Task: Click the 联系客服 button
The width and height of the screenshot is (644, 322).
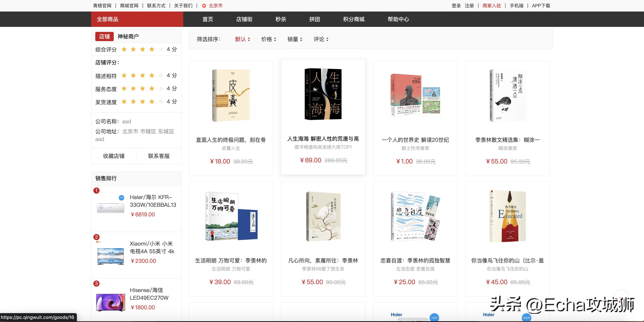Action: click(159, 156)
